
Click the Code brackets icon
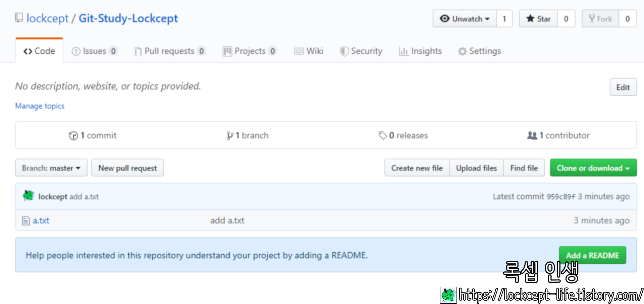(28, 51)
